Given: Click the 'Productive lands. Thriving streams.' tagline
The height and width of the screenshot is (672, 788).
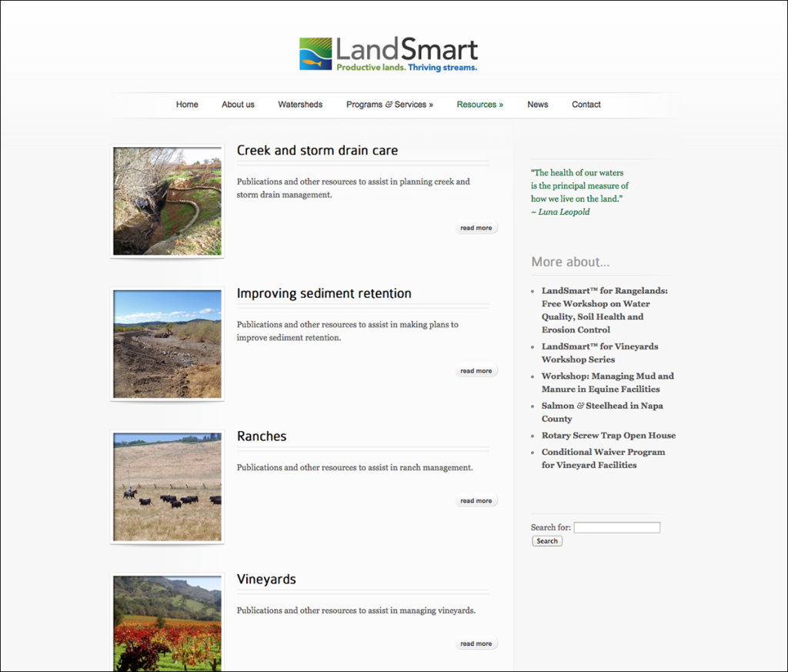Looking at the screenshot, I should click(406, 67).
